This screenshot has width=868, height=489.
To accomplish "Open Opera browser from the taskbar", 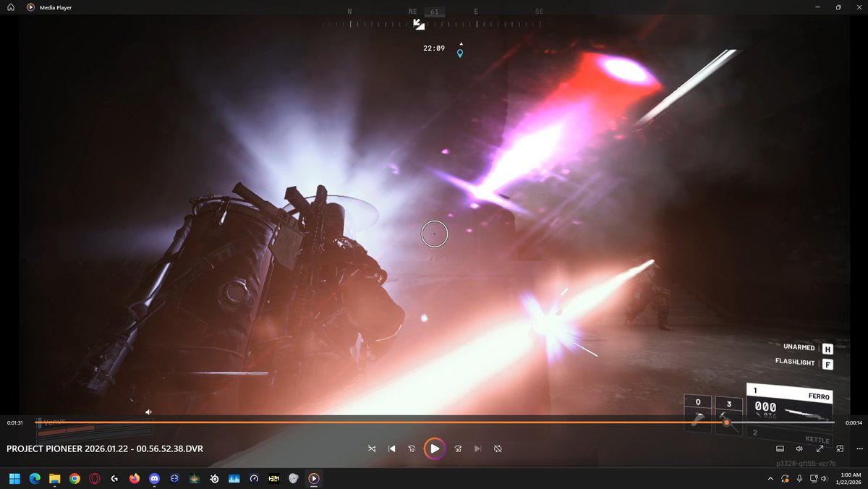I will click(94, 478).
